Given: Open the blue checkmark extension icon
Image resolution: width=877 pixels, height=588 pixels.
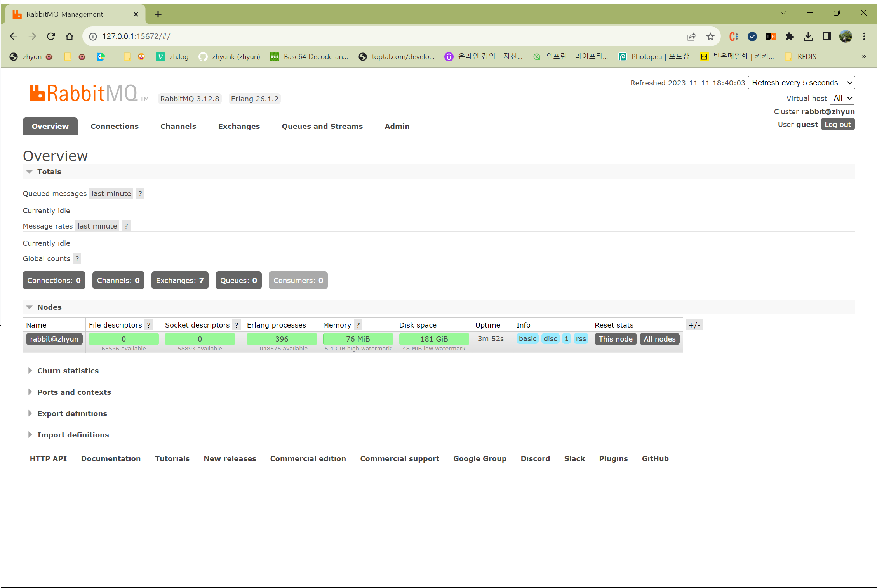Looking at the screenshot, I should (x=752, y=36).
